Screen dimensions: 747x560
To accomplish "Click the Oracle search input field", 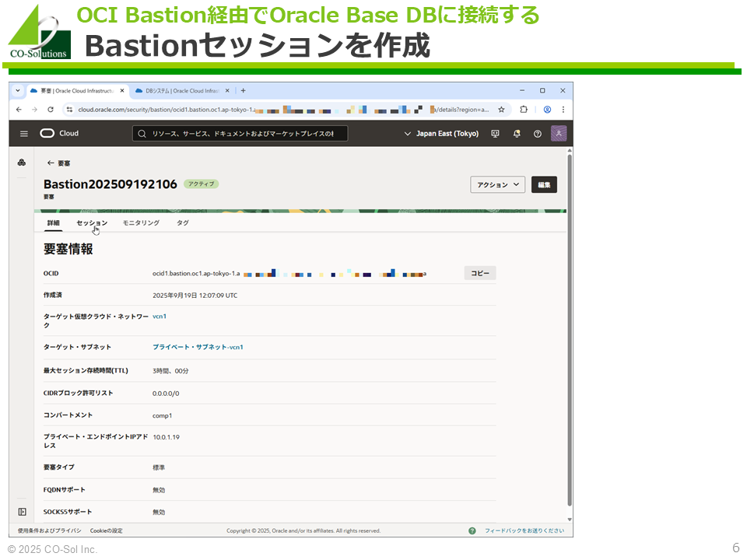I will [240, 134].
